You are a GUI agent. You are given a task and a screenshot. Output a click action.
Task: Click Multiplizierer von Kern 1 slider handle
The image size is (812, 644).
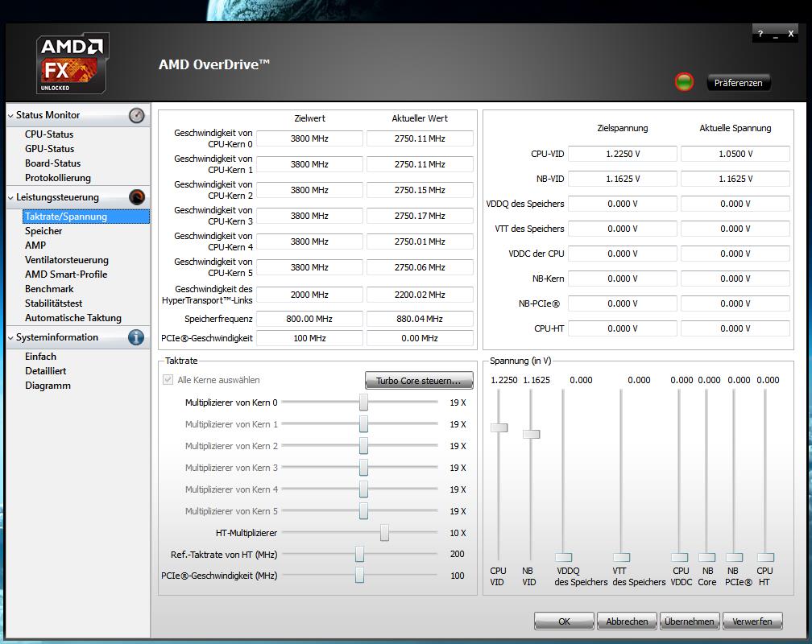point(363,424)
